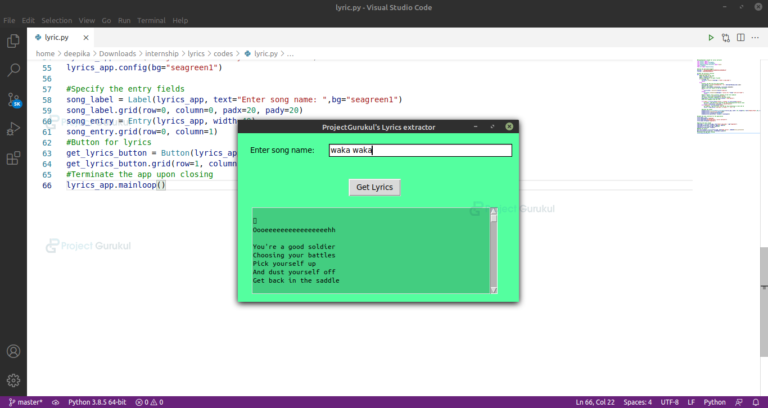The image size is (768, 408).
Task: Open the Extensions view
Action: pos(13,158)
